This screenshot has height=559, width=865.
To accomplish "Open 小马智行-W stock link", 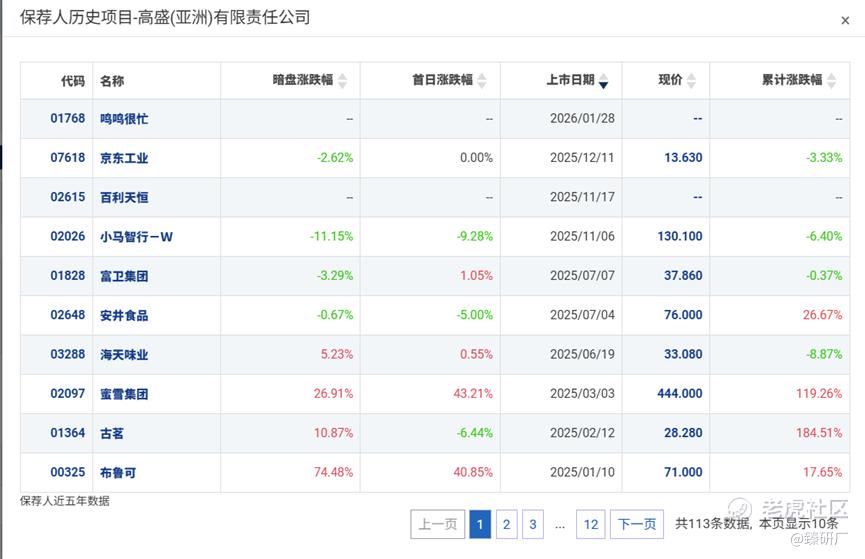I will [x=136, y=237].
